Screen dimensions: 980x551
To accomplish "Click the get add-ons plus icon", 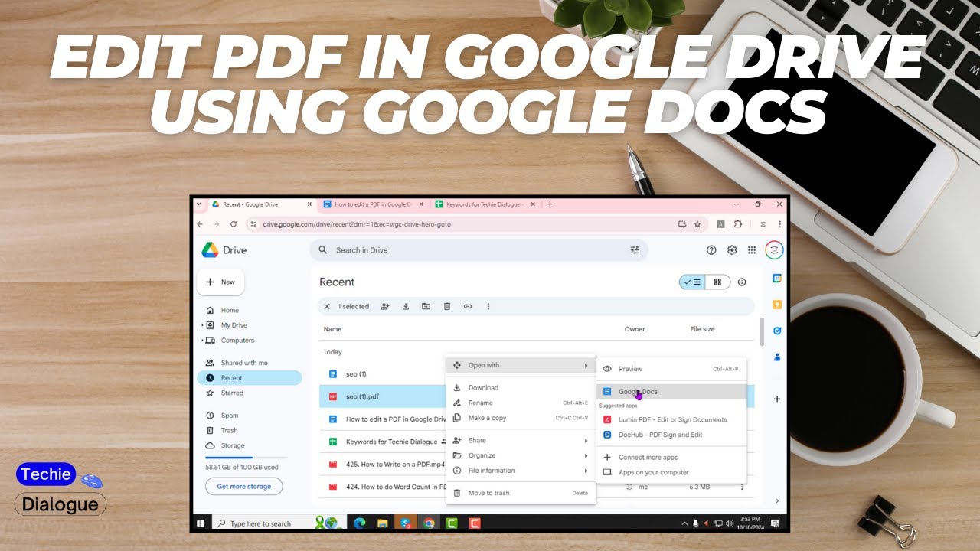I will point(777,399).
